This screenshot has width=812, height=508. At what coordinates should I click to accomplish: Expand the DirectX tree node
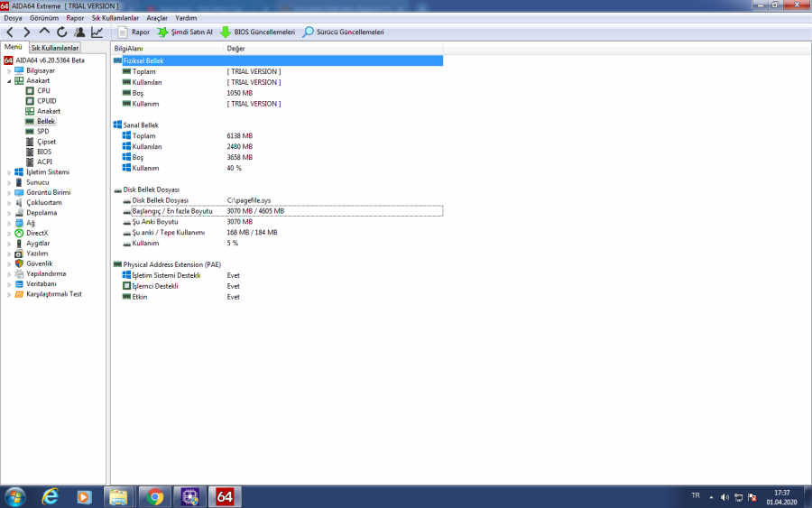(9, 233)
